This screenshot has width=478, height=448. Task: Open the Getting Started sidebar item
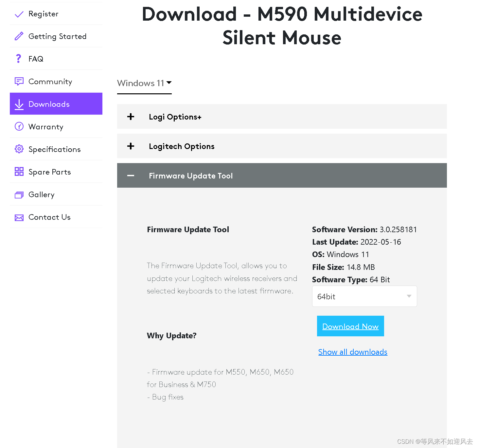tap(56, 36)
